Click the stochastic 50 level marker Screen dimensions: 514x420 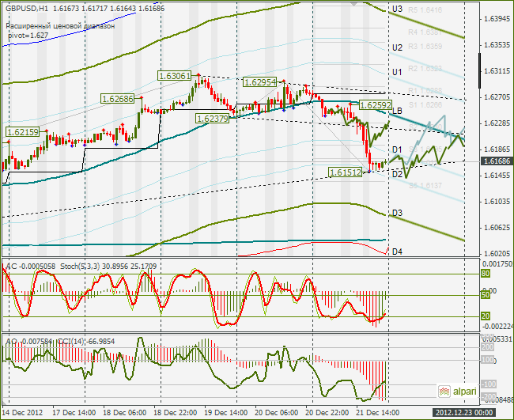point(486,295)
